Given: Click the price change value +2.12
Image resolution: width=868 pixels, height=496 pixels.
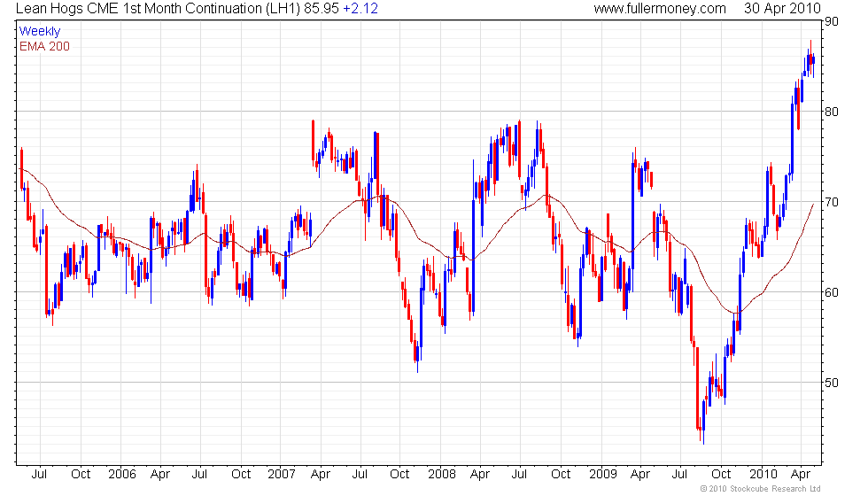Looking at the screenshot, I should coord(360,9).
